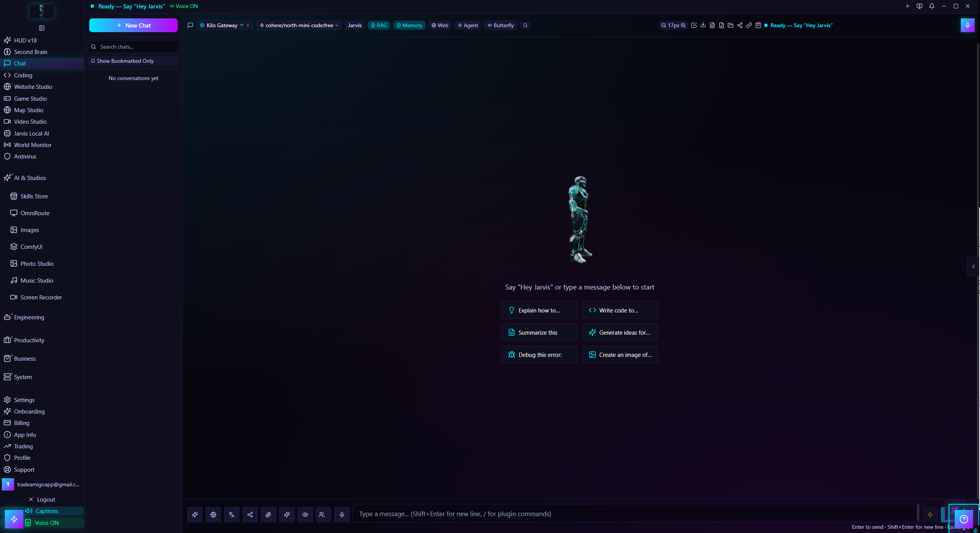
Task: Toggle the Agent mode pill
Action: click(x=468, y=25)
